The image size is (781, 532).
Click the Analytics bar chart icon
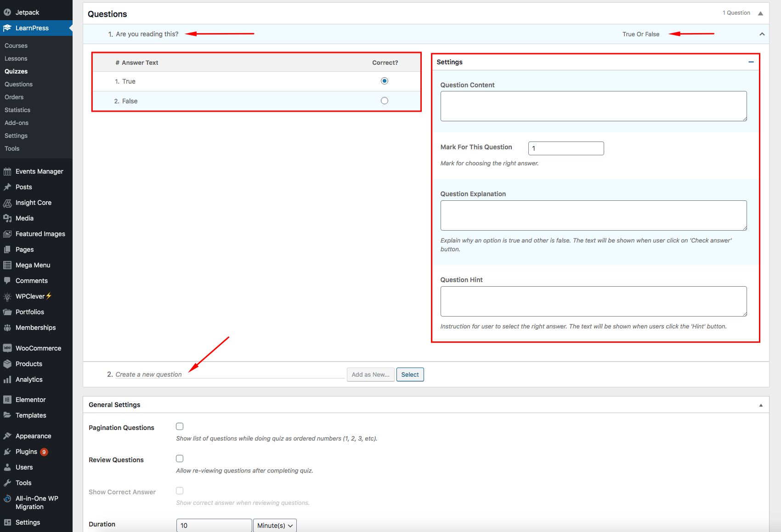tap(7, 379)
